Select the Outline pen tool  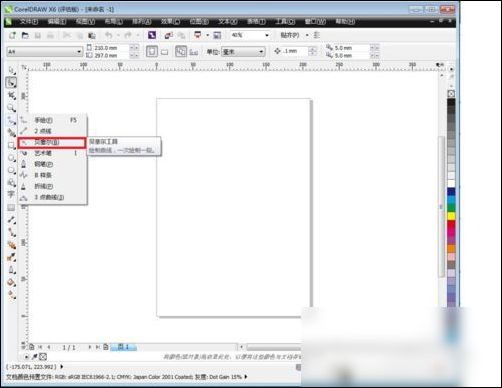click(11, 270)
